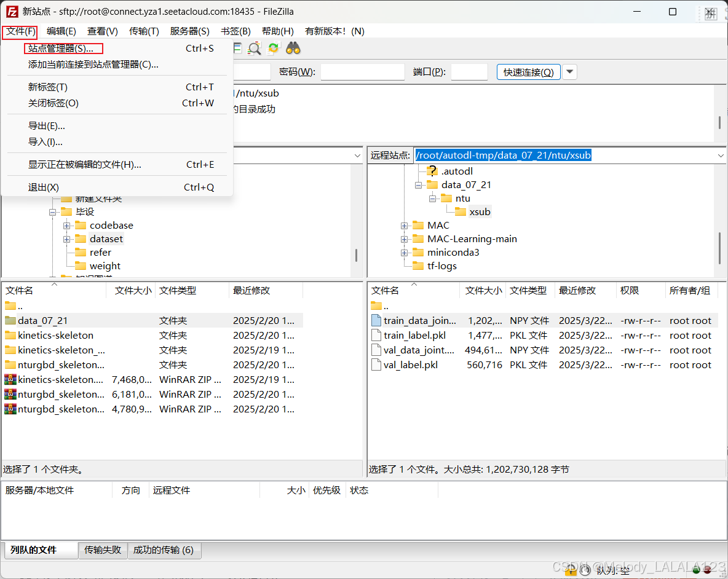Click the speed limit gauge icon
Image resolution: width=728 pixels, height=579 pixels.
[x=585, y=570]
